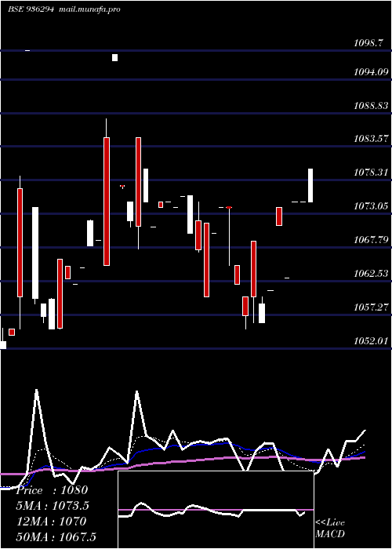This screenshot has height=549, width=392.
Task: Click the small white candle near 1098.7
Action: click(114, 57)
